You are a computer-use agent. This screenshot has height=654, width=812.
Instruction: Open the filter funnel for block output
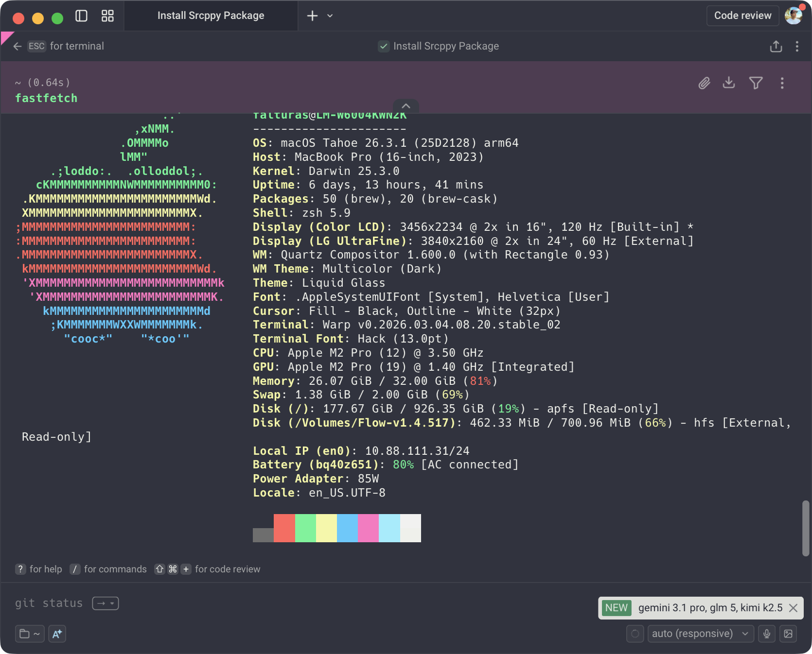point(756,83)
